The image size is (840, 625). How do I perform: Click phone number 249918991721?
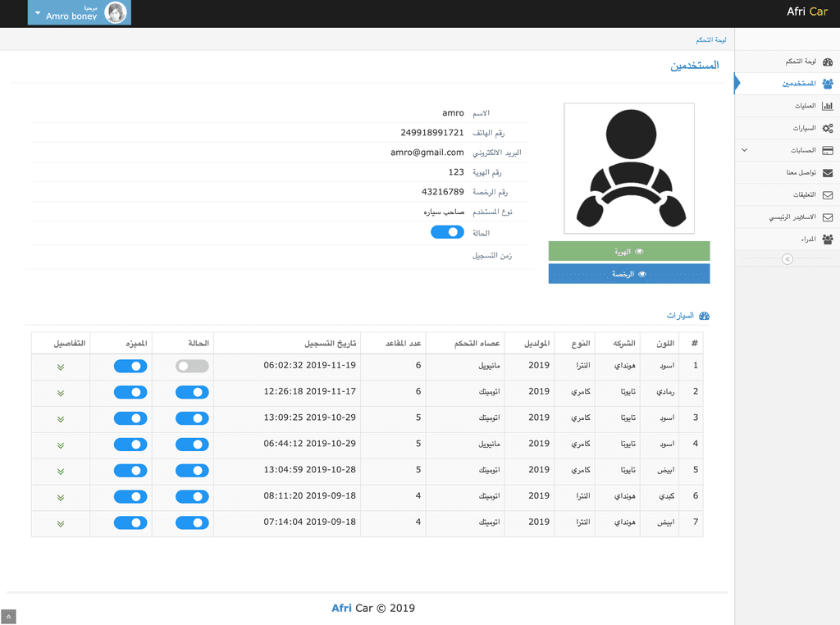pos(431,133)
